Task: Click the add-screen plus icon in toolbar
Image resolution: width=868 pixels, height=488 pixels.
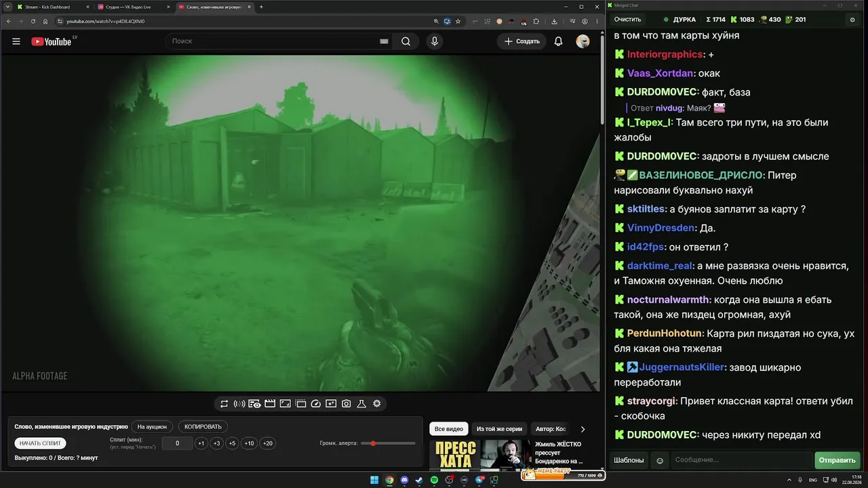Action: point(331,404)
